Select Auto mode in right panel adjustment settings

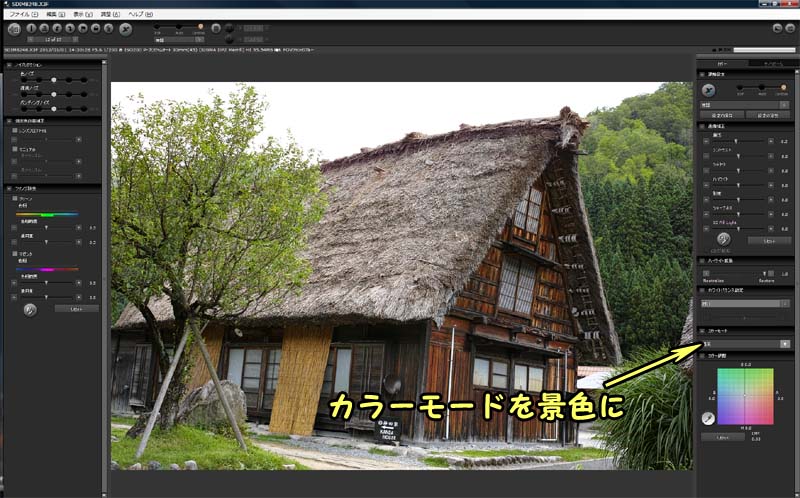[761, 88]
